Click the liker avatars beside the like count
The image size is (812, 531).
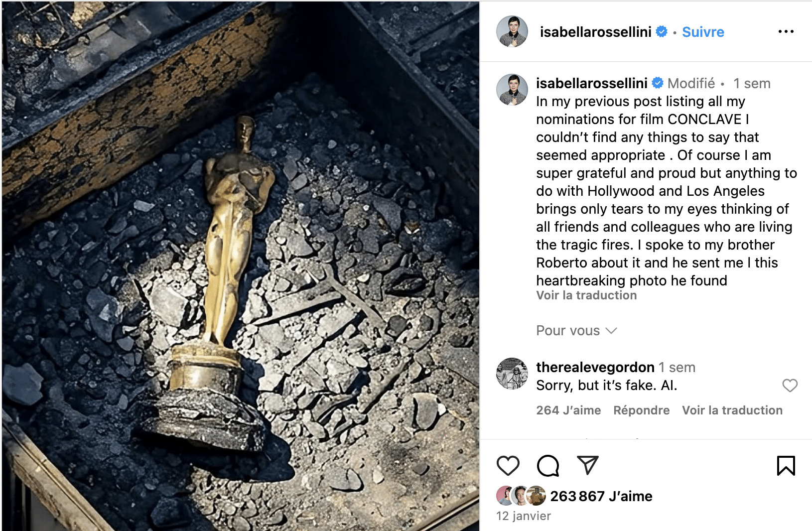pos(521,496)
